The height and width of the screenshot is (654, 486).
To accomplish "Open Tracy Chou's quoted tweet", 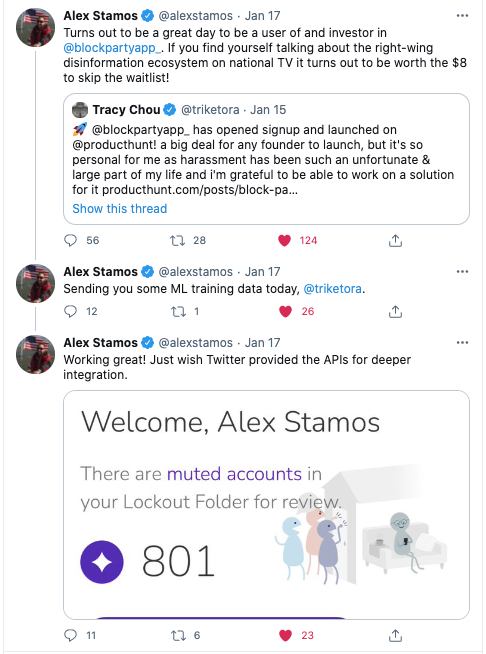I will point(266,159).
